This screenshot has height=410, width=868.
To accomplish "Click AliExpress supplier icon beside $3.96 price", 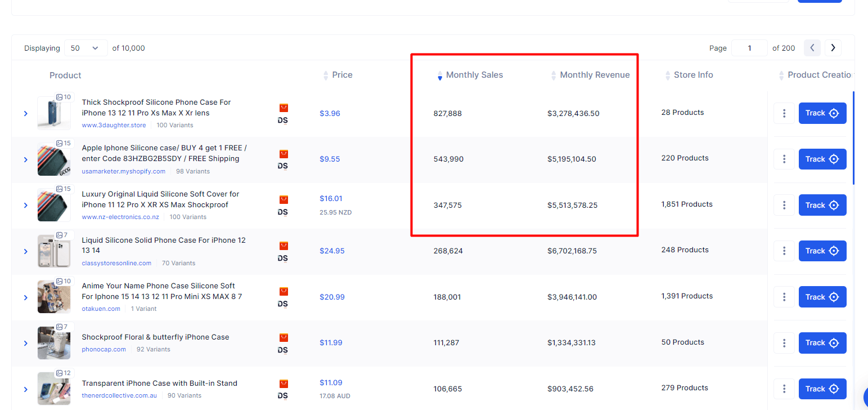I will (284, 108).
